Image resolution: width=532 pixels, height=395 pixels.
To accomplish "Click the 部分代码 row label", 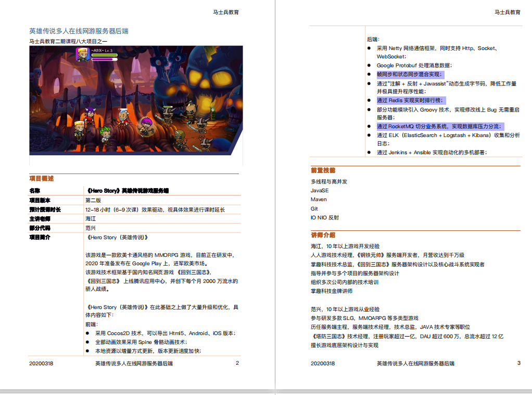I will (40, 228).
